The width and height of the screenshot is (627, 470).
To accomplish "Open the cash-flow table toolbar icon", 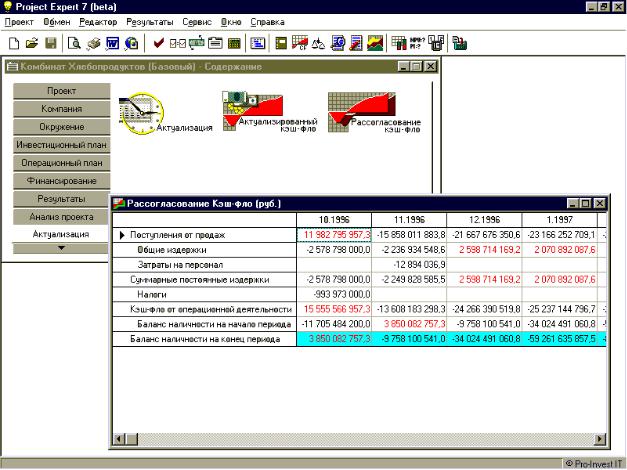I will [300, 43].
